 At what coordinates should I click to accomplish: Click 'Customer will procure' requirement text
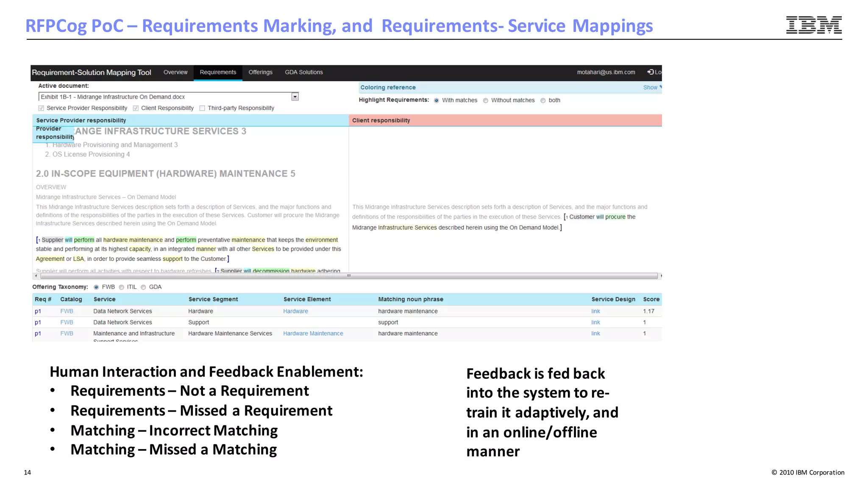(x=597, y=217)
